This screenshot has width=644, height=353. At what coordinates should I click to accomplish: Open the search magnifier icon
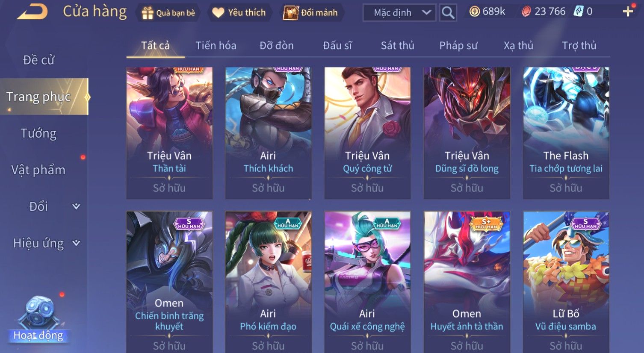pyautogui.click(x=448, y=12)
